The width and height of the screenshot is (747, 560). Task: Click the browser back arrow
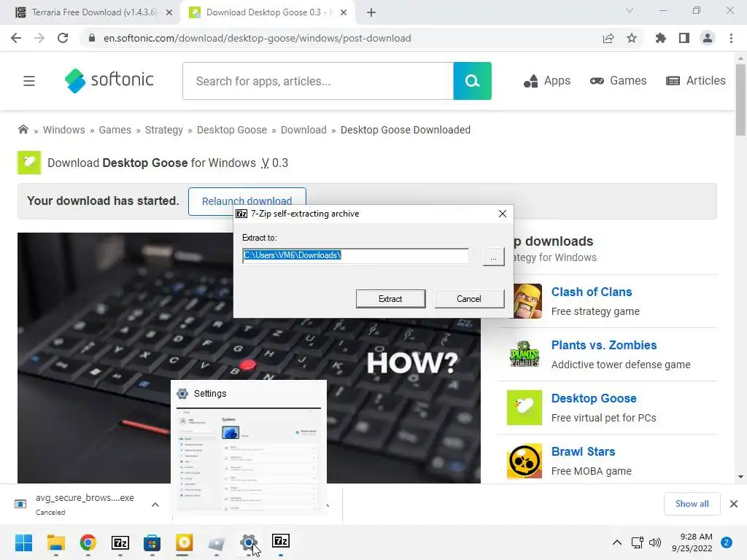point(16,38)
